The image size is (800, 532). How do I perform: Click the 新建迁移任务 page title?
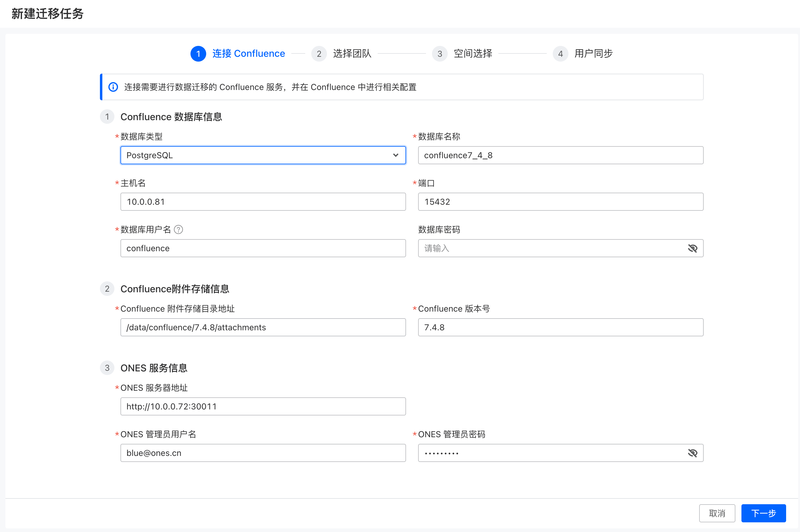pos(47,14)
